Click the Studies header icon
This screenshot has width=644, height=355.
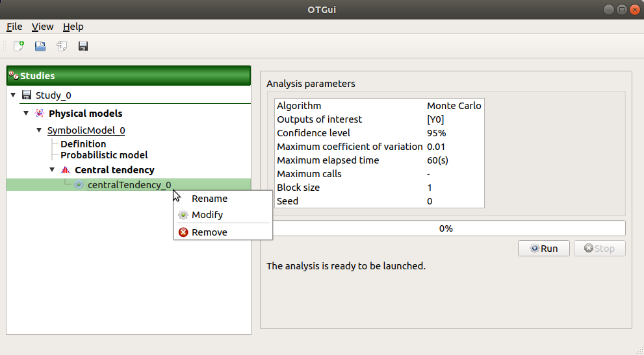click(x=14, y=76)
